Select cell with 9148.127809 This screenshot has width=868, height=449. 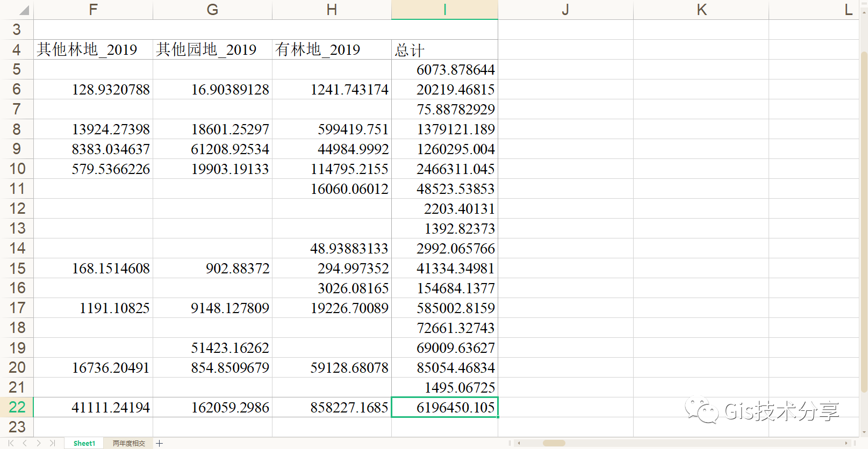[213, 308]
